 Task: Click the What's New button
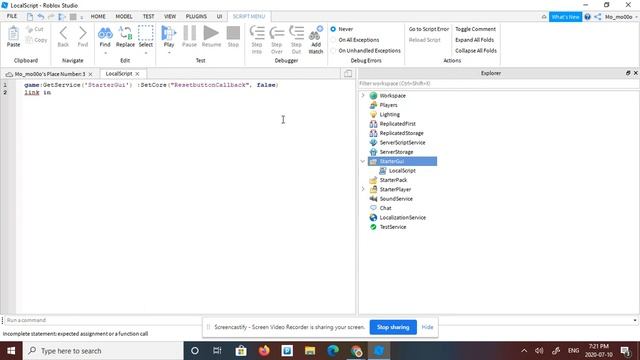(565, 17)
